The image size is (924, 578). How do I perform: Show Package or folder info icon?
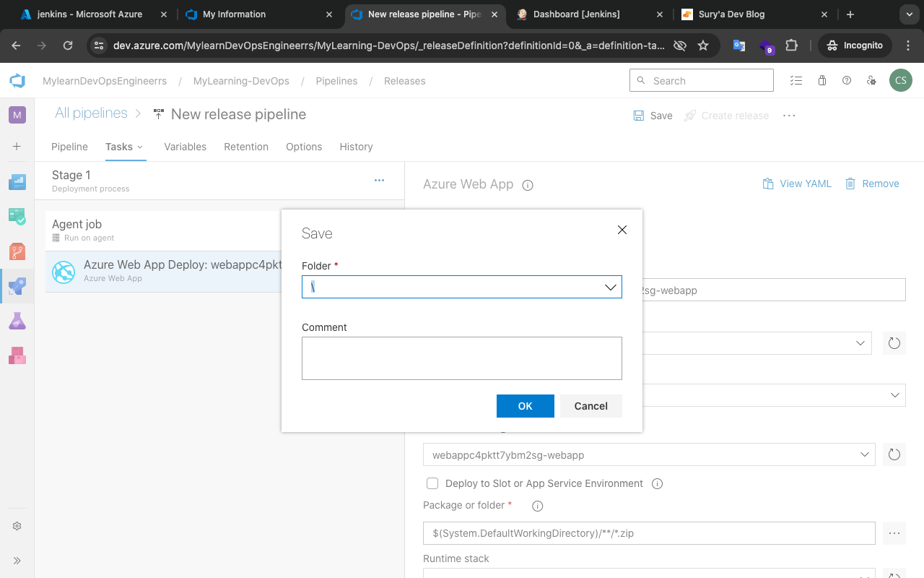tap(537, 506)
